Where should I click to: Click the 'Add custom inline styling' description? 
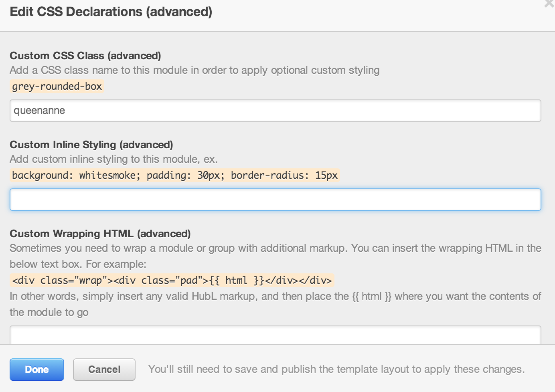coord(113,159)
